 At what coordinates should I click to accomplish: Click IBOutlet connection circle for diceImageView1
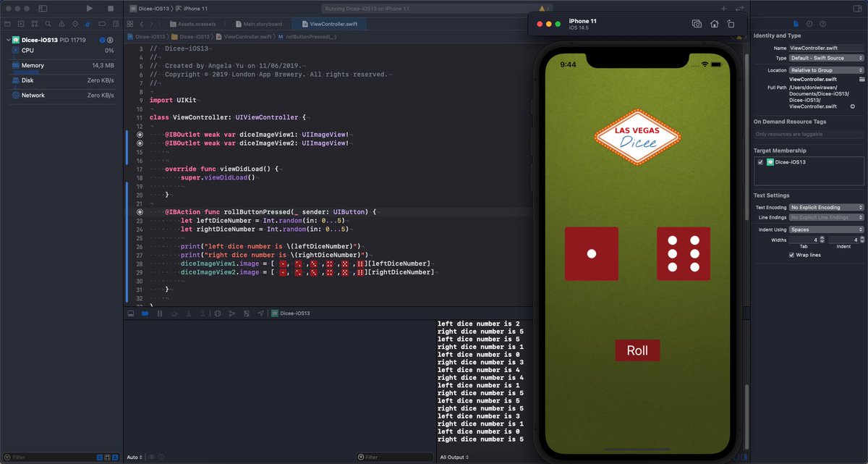[140, 135]
